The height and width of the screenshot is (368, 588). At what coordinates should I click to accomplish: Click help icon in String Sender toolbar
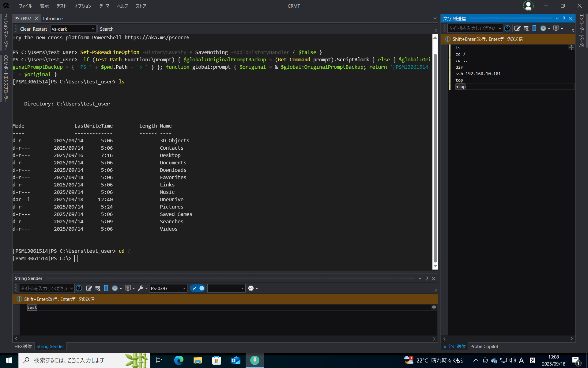pyautogui.click(x=79, y=288)
